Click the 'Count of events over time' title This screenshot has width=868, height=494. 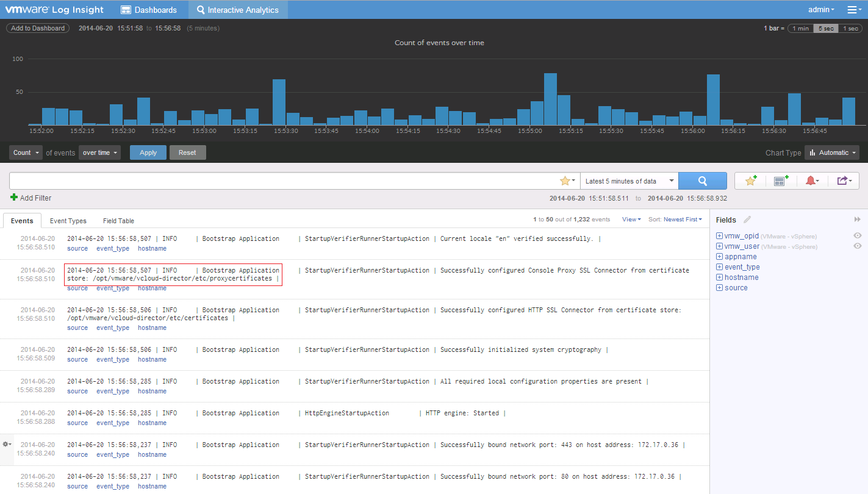439,43
